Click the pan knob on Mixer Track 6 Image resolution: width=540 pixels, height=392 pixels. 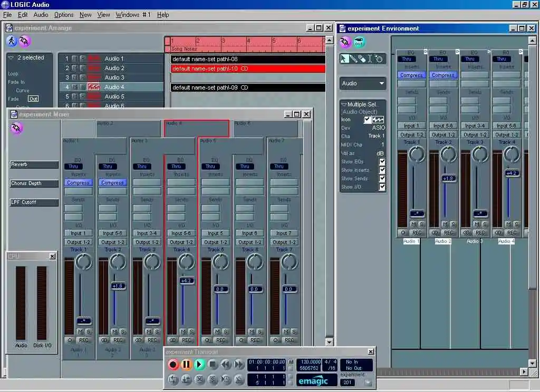pyautogui.click(x=255, y=262)
